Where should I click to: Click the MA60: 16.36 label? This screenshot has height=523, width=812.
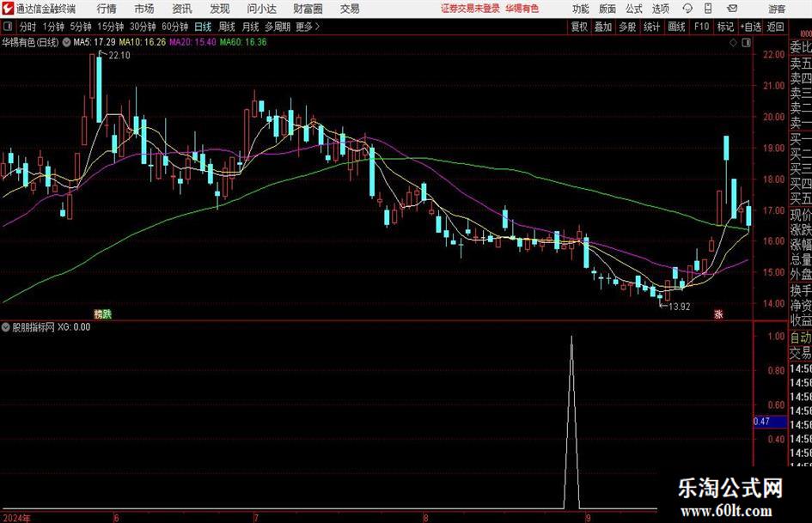coord(243,42)
